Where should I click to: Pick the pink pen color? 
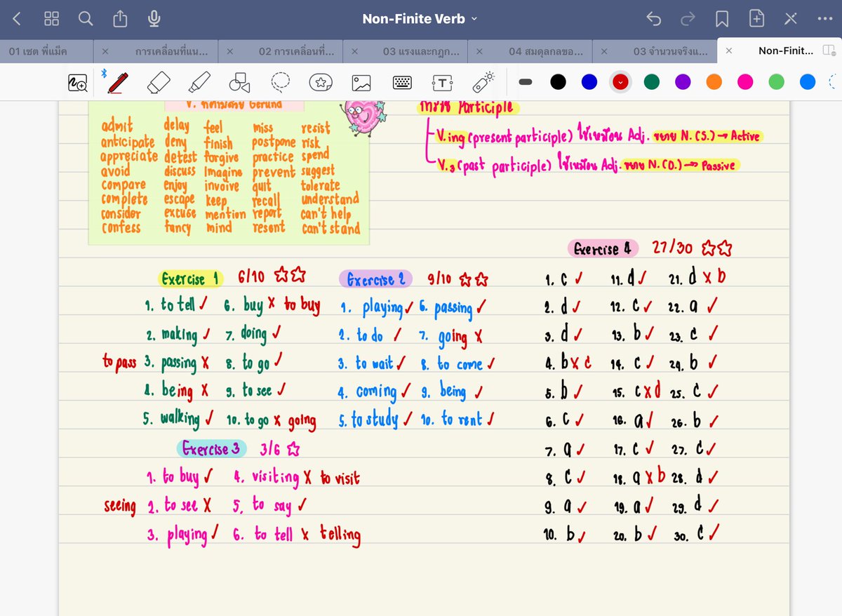click(x=745, y=82)
